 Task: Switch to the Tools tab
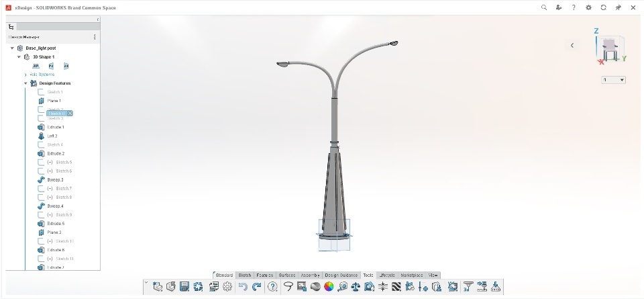click(368, 275)
